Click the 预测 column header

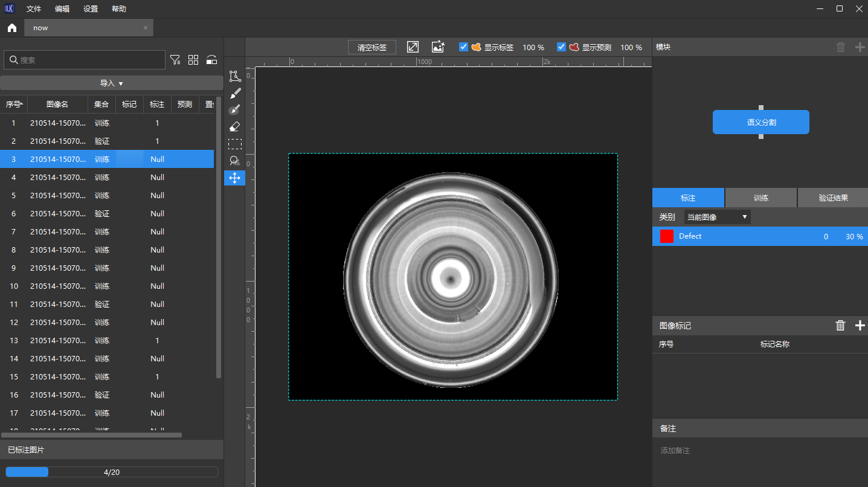tap(185, 105)
